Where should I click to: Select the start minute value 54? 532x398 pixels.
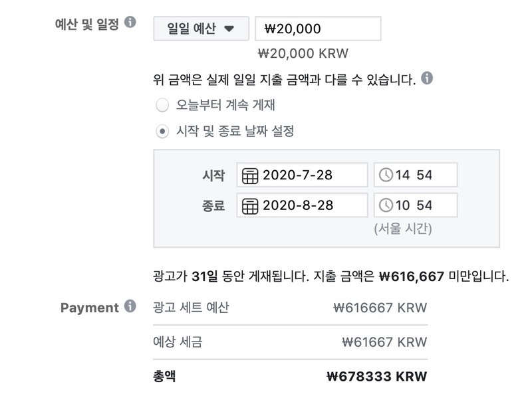424,175
